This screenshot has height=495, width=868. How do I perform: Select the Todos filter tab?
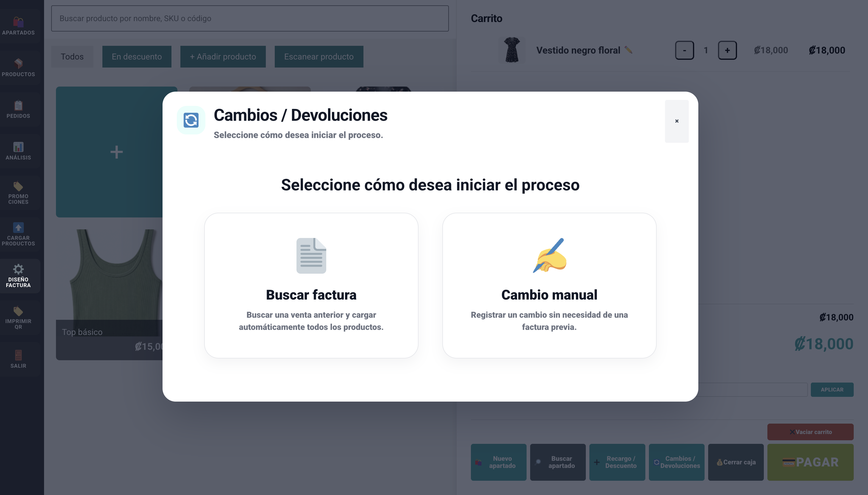pyautogui.click(x=72, y=57)
